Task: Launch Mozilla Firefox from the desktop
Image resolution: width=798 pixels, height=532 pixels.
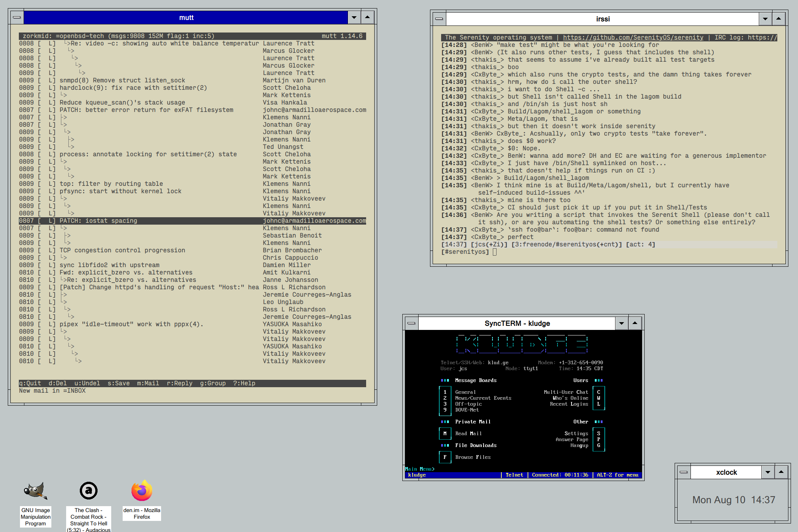Action: (141, 491)
